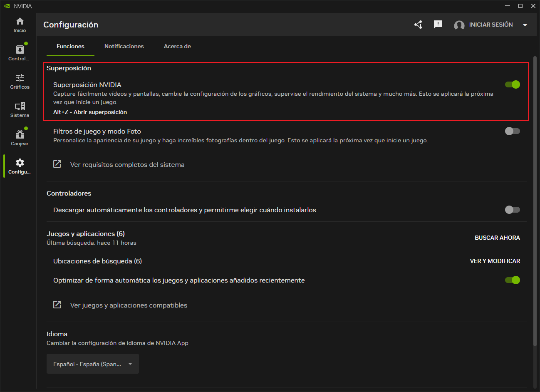Click the user avatar icon
540x392 pixels.
coord(459,25)
